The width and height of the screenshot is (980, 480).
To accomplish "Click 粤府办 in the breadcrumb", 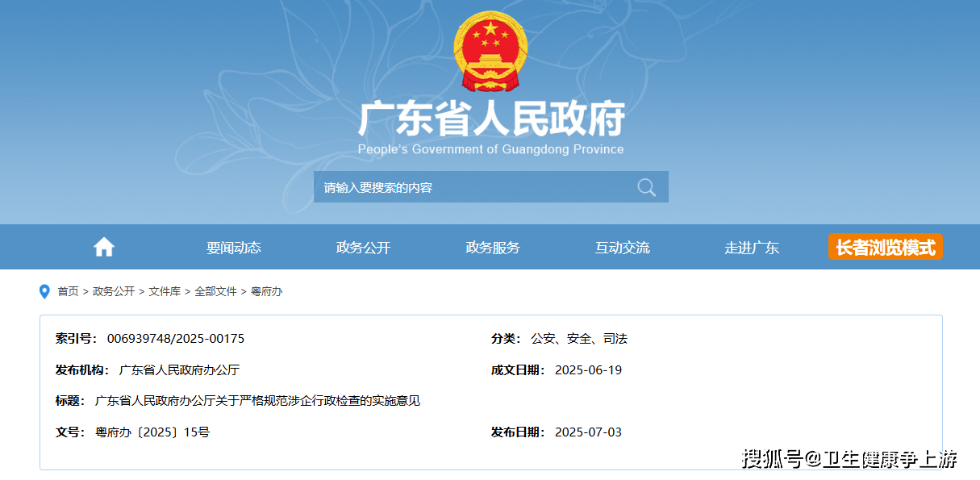I will tap(266, 291).
